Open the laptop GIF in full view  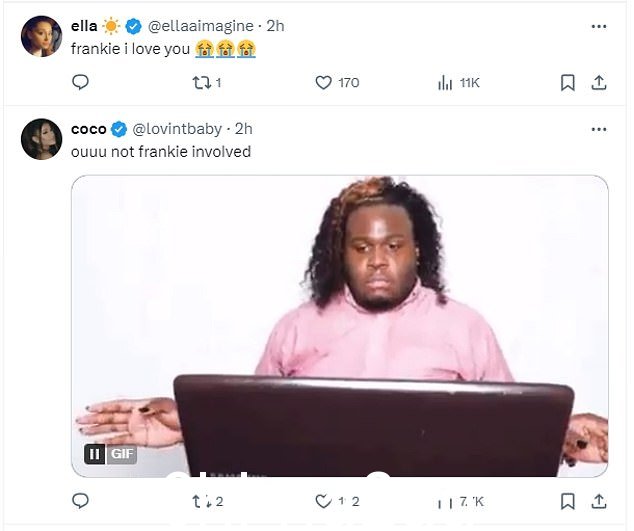tap(340, 326)
